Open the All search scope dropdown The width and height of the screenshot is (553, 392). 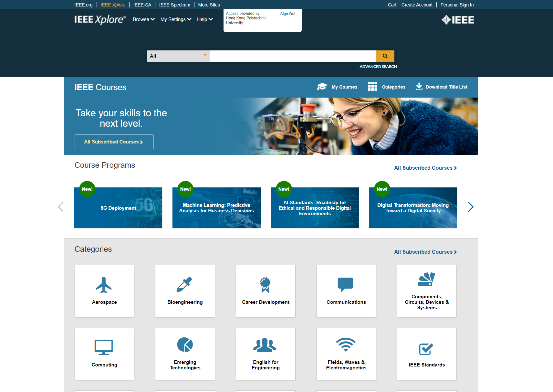pos(179,56)
